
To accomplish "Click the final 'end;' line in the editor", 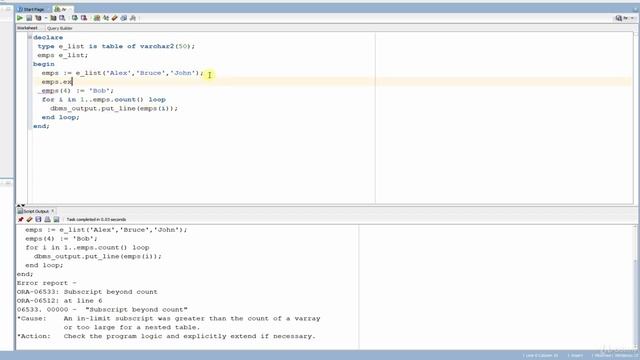I will (x=41, y=126).
